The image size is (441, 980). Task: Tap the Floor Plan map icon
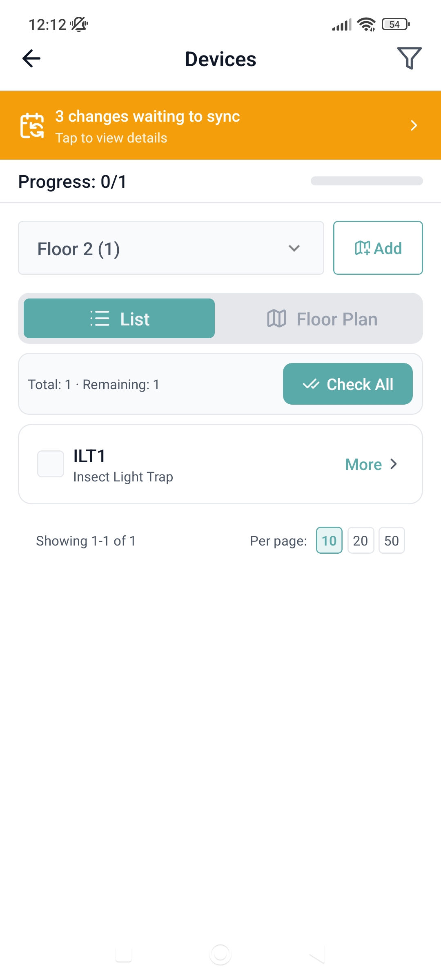276,318
